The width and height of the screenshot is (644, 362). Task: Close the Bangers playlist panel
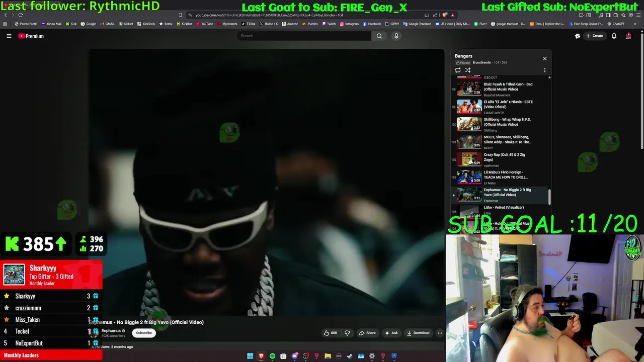point(544,58)
